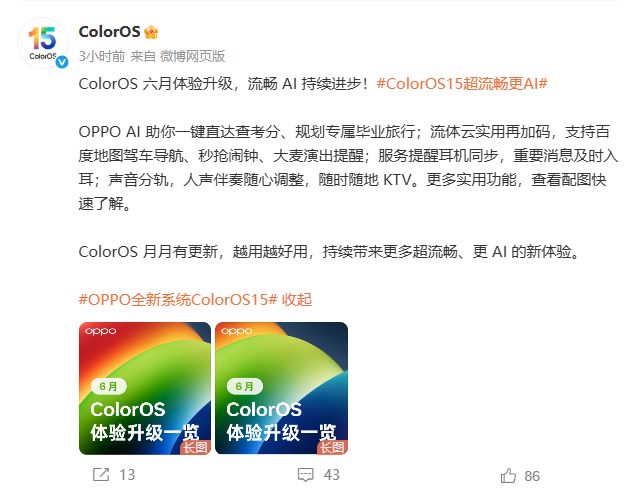This screenshot has height=490, width=636.
Task: Click the crown member badge beside ColorOS
Action: pyautogui.click(x=151, y=32)
